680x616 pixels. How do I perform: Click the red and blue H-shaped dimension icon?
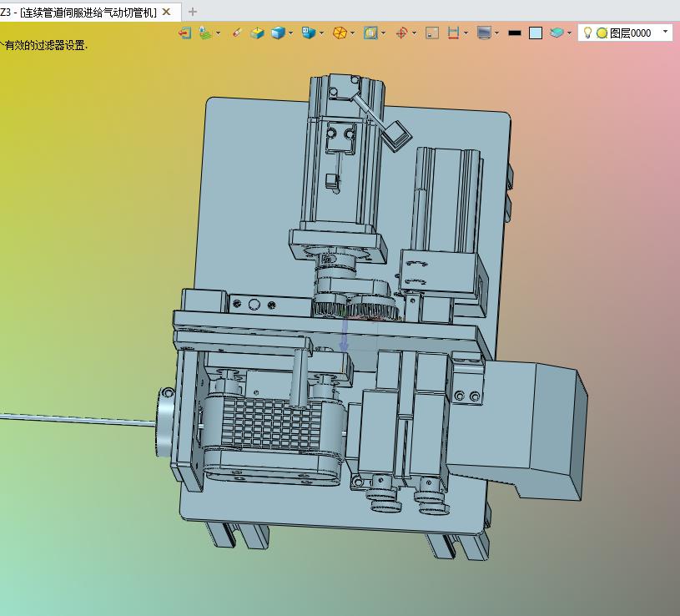pos(453,33)
